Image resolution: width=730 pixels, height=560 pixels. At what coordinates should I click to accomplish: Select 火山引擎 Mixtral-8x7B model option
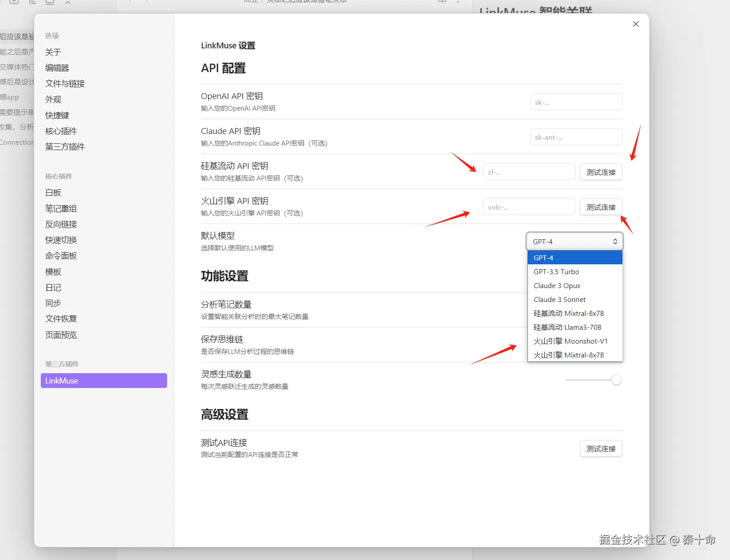(575, 355)
